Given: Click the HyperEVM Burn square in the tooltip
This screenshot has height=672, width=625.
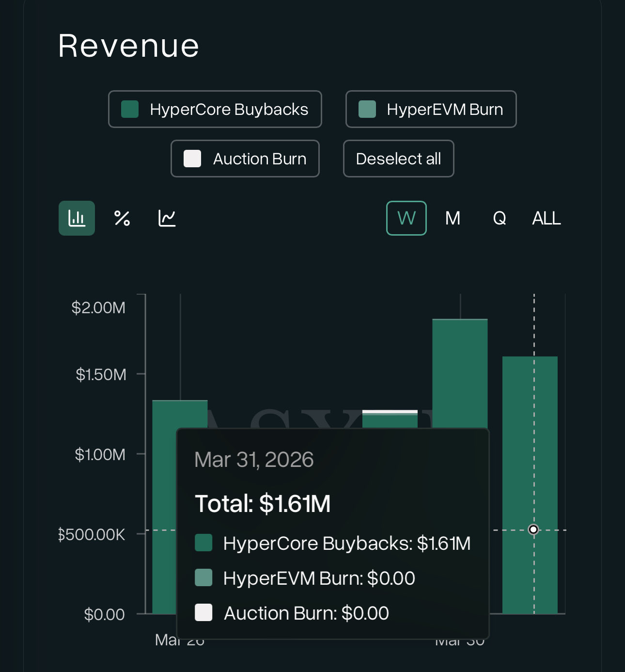Looking at the screenshot, I should tap(203, 578).
